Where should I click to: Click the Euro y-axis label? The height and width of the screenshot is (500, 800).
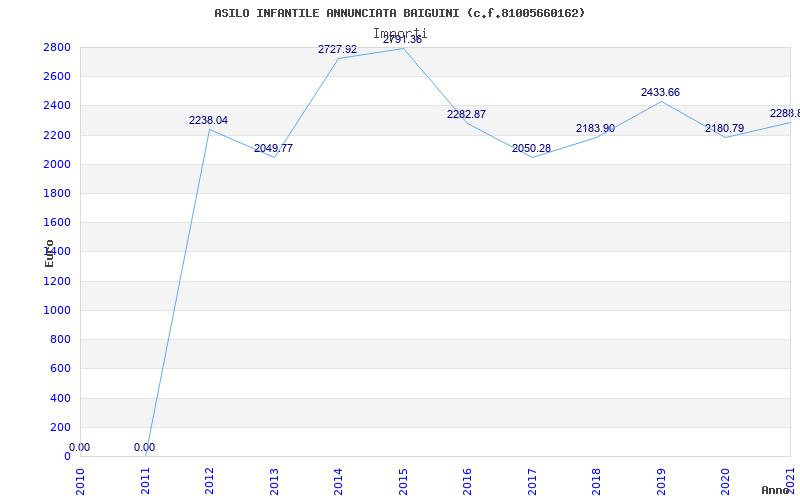coord(49,253)
